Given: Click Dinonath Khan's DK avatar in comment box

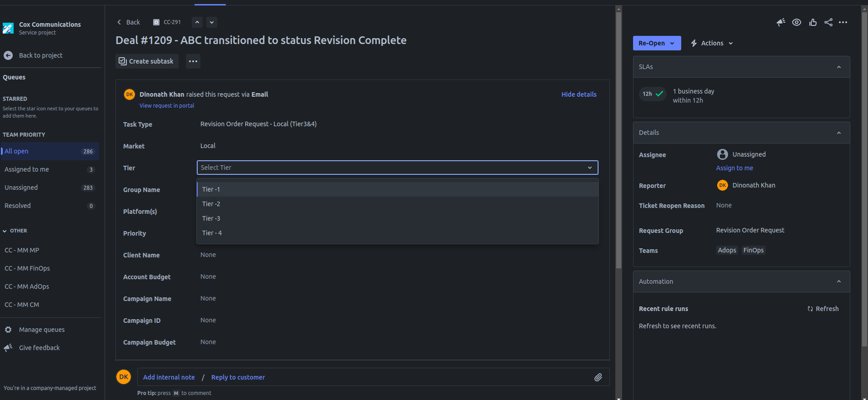Looking at the screenshot, I should click(x=124, y=377).
